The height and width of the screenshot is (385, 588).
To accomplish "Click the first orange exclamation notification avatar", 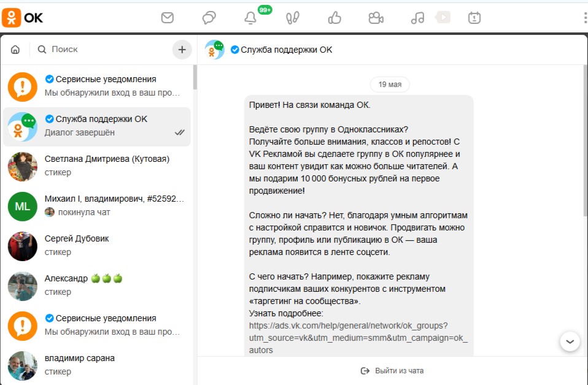I will pyautogui.click(x=23, y=87).
